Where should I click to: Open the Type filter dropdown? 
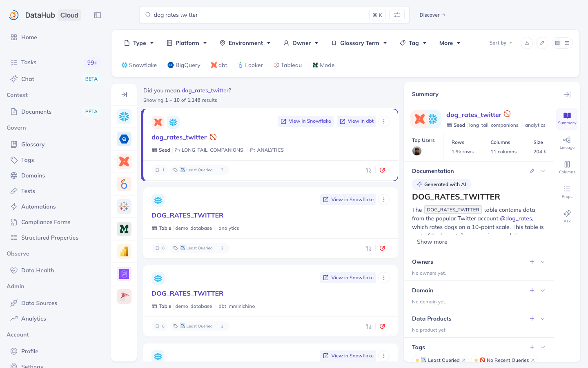coord(139,43)
